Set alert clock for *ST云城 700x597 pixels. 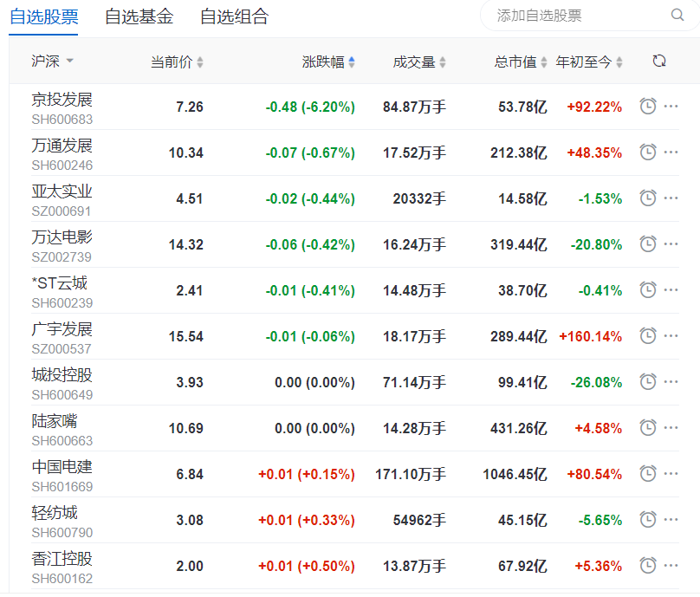pyautogui.click(x=648, y=289)
